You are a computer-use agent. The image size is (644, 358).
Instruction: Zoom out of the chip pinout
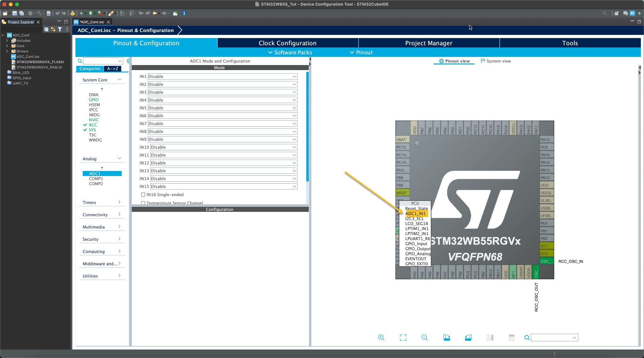(425, 338)
